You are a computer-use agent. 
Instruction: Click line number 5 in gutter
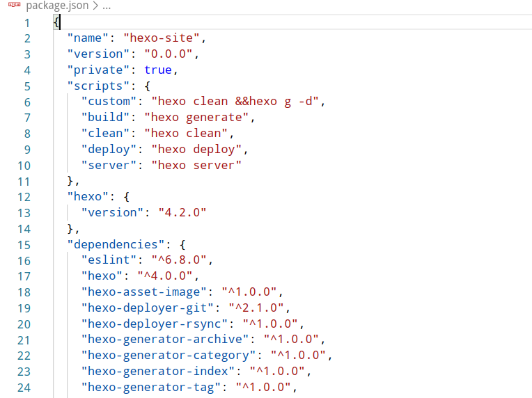pos(27,86)
